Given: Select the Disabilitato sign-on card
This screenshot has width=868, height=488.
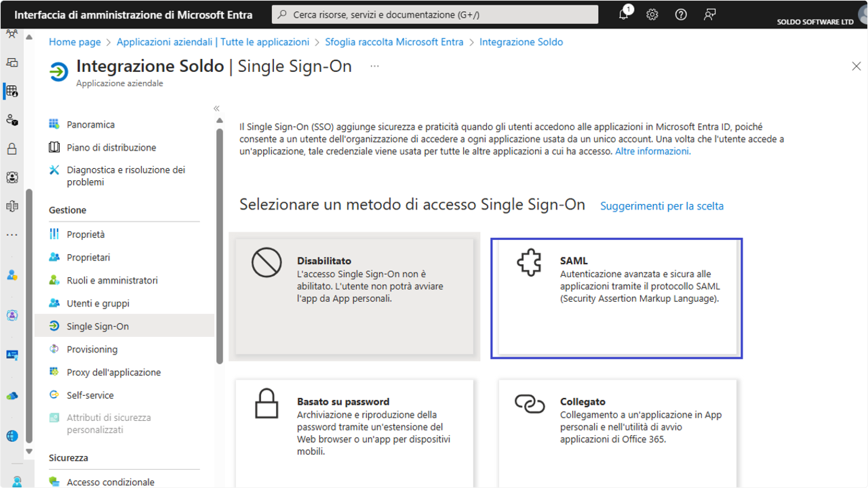Looking at the screenshot, I should coord(354,297).
